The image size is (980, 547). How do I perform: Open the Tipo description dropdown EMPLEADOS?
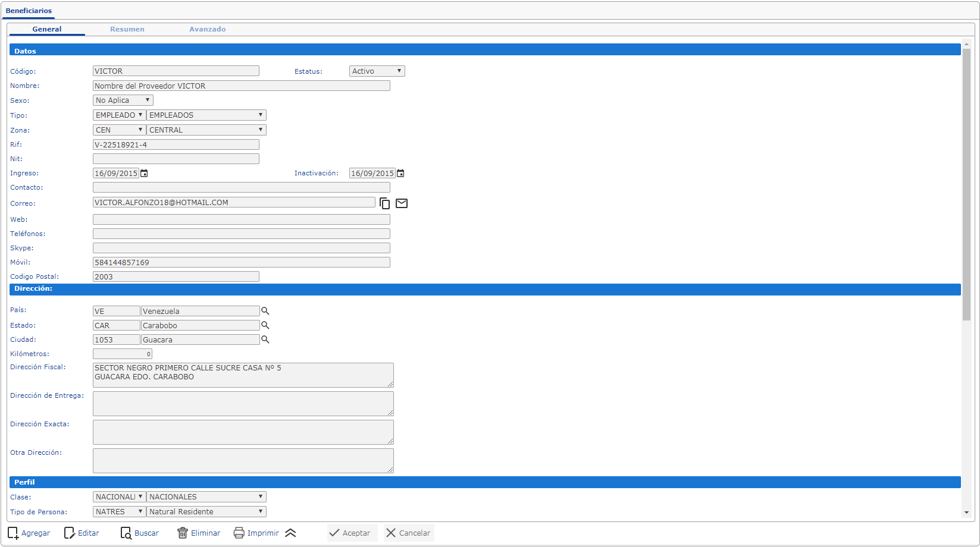(x=206, y=115)
